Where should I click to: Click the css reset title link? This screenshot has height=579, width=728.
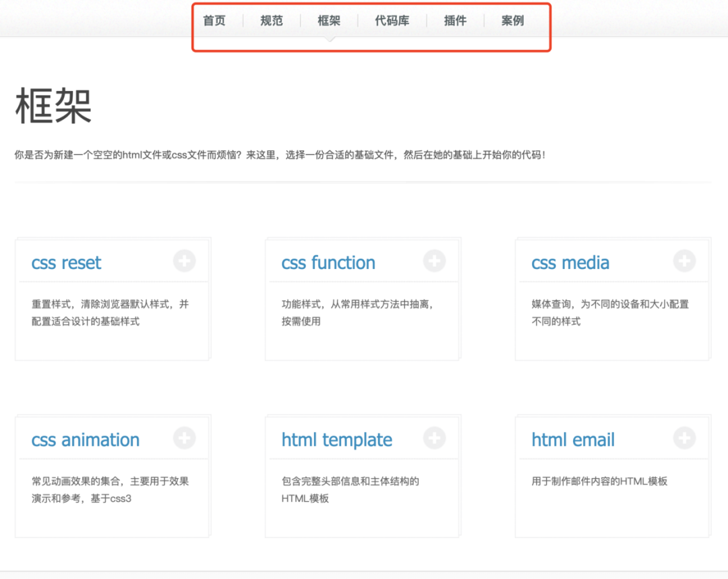66,263
